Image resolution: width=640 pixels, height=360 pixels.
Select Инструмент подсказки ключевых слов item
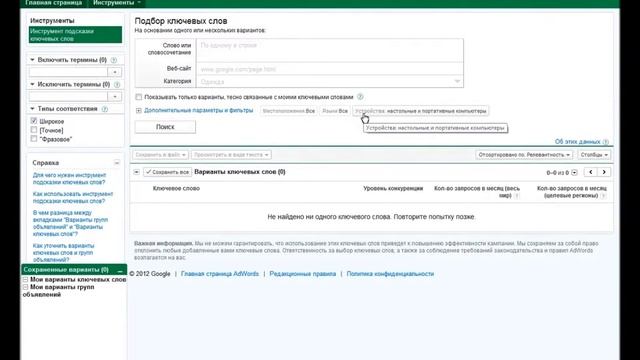(x=76, y=35)
